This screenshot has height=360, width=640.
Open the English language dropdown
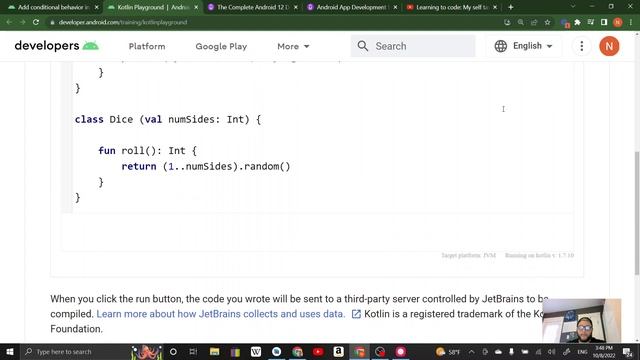[524, 46]
